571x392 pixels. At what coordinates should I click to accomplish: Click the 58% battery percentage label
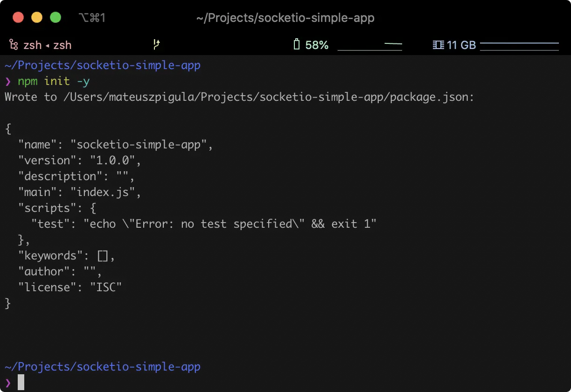pos(318,45)
